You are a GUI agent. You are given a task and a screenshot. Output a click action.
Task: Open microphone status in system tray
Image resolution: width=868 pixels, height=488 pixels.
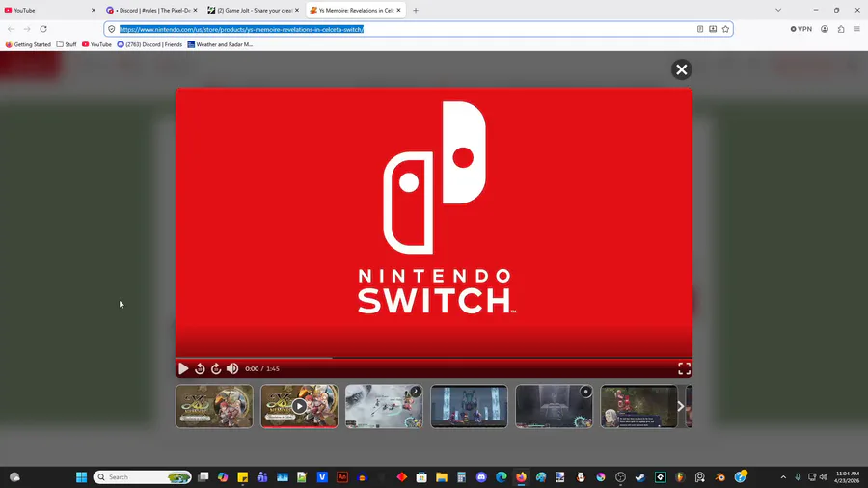[798, 477]
